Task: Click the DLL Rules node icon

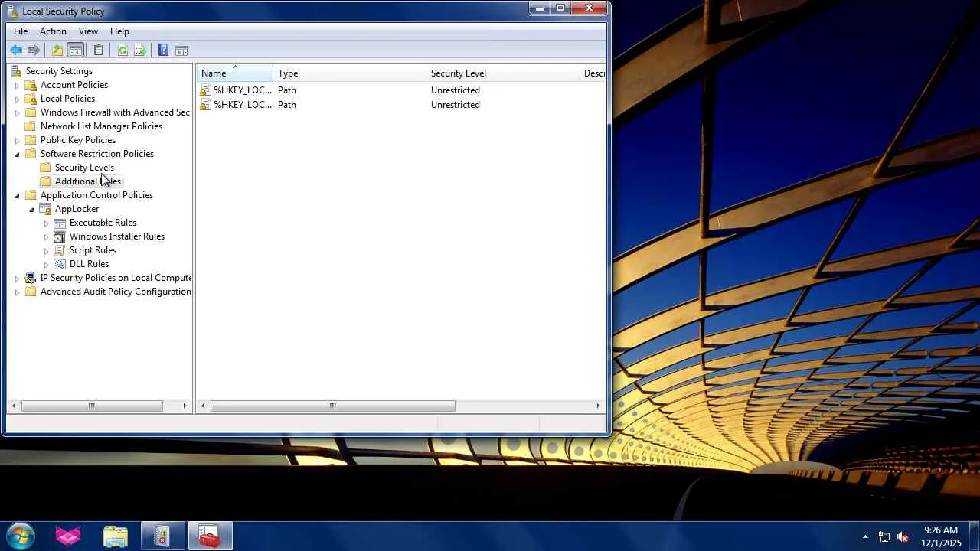Action: tap(60, 264)
